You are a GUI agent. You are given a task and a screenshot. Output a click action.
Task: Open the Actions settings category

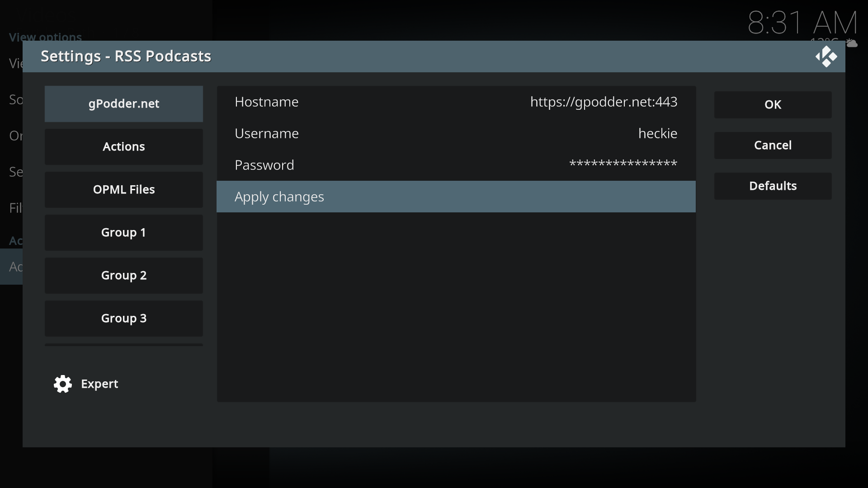click(123, 147)
